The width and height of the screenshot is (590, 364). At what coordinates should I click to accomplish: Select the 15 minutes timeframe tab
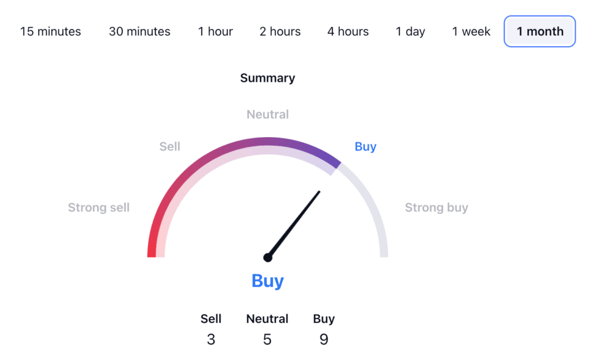(51, 31)
